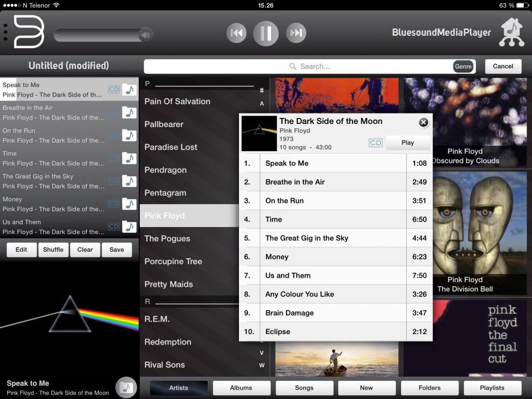
Task: Toggle the Genre search filter
Action: [x=463, y=67]
